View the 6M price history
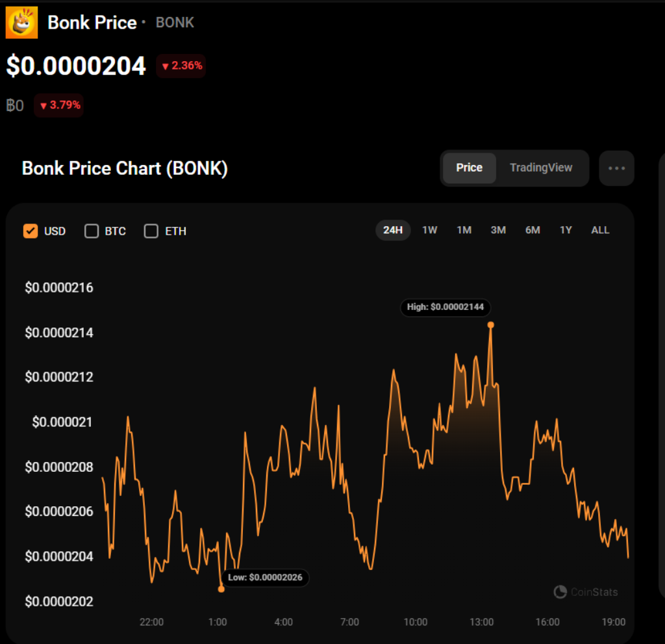Viewport: 665px width, 644px height. (533, 230)
